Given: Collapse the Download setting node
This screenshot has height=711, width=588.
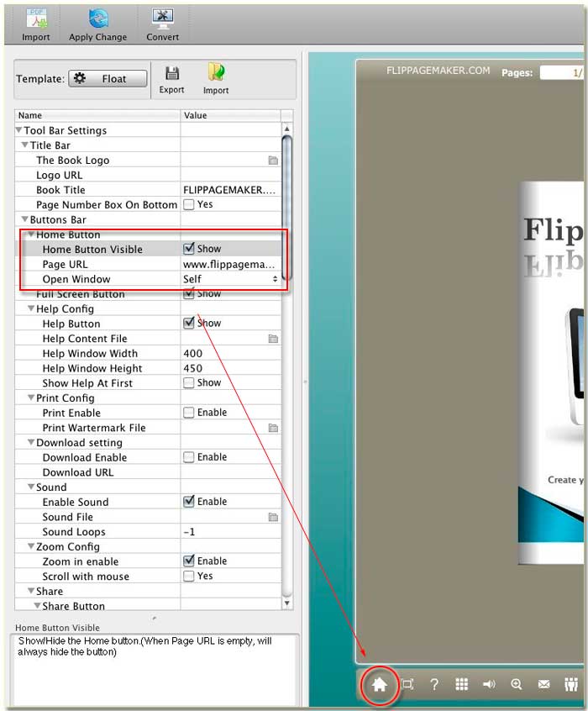Looking at the screenshot, I should tap(31, 442).
